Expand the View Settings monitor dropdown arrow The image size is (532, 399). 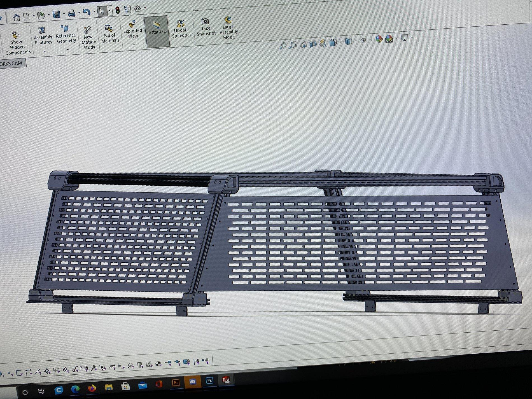(412, 37)
